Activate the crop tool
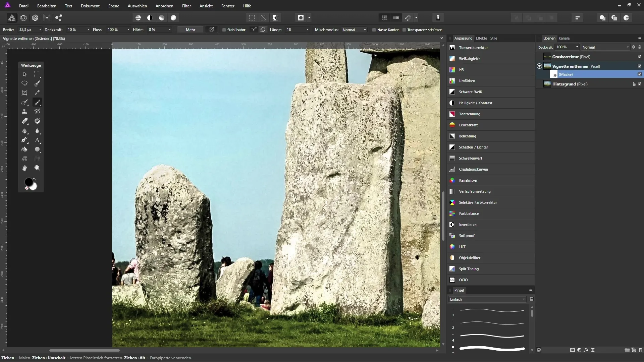644x362 pixels. click(x=24, y=93)
